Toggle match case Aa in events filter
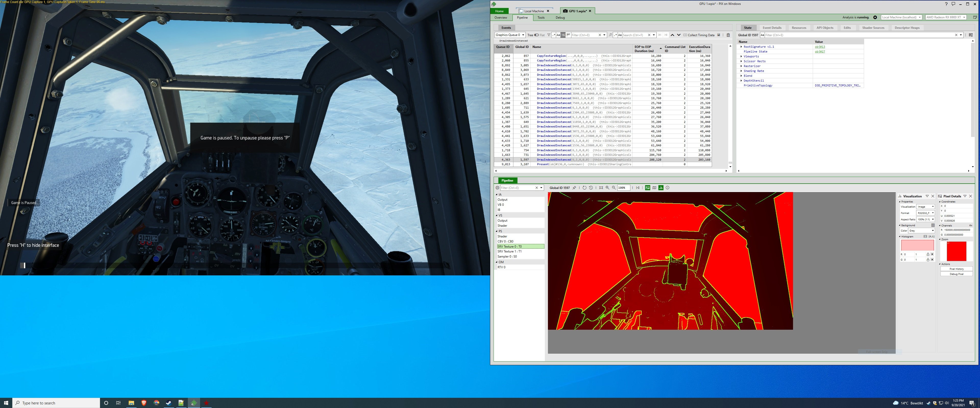The height and width of the screenshot is (408, 980). pyautogui.click(x=558, y=35)
